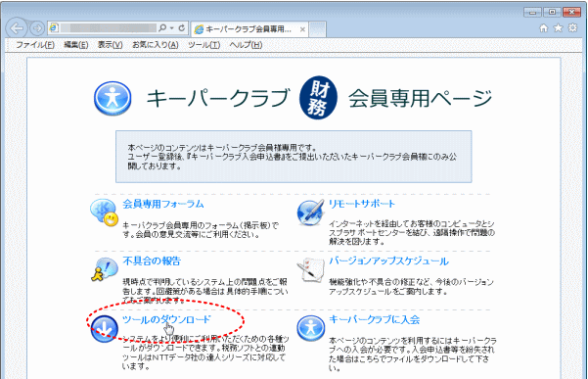Open the address bar dropdown arrow
The image size is (588, 379).
click(x=172, y=28)
